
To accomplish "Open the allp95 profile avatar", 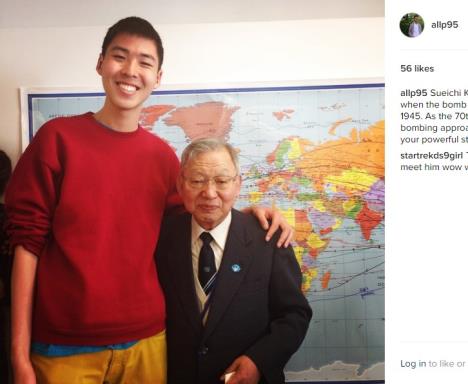I will [x=412, y=25].
